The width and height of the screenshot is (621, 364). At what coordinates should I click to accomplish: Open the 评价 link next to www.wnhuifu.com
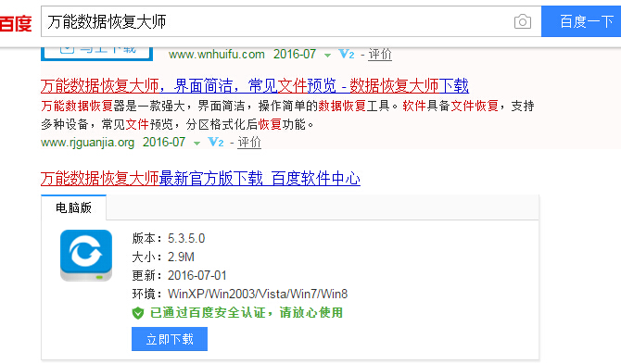tap(380, 55)
